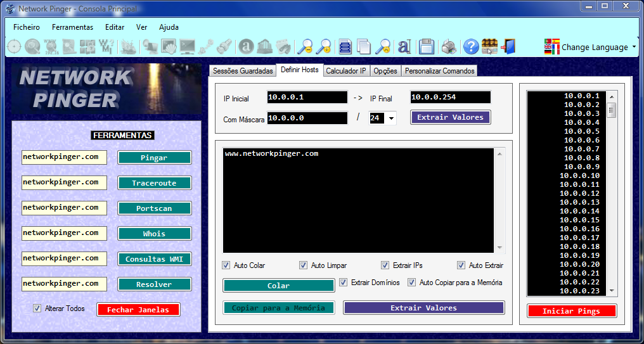Click the red Fechar Janelas button
The image size is (644, 344).
(138, 310)
